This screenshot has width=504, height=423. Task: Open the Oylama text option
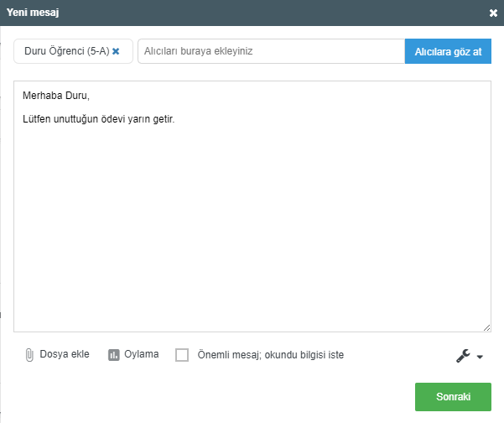141,354
